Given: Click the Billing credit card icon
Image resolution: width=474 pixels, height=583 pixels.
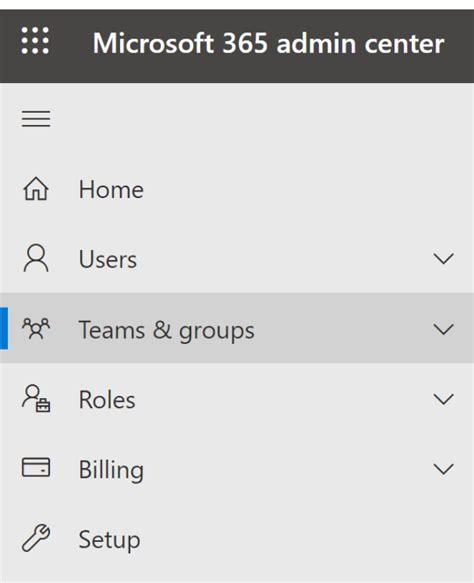Looking at the screenshot, I should [36, 467].
